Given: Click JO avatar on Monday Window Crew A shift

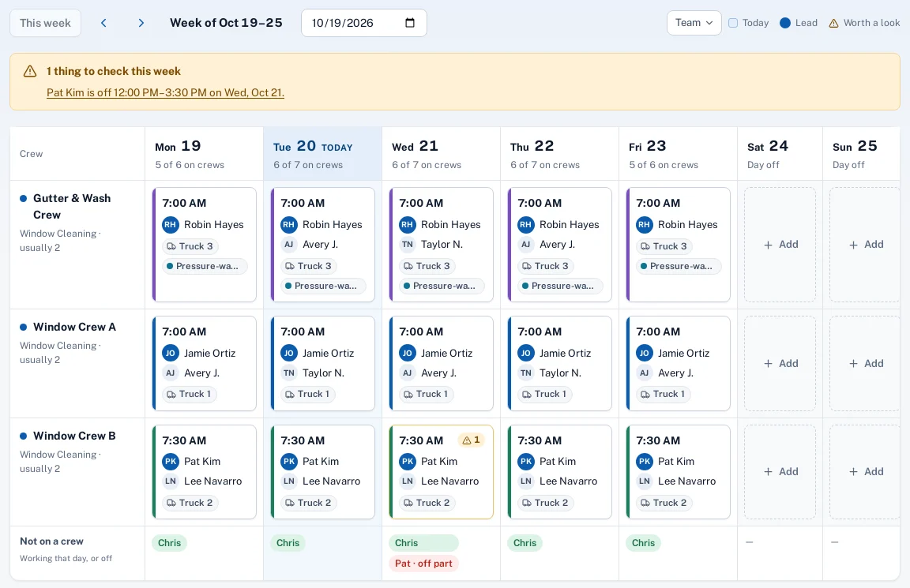Looking at the screenshot, I should click(x=170, y=353).
